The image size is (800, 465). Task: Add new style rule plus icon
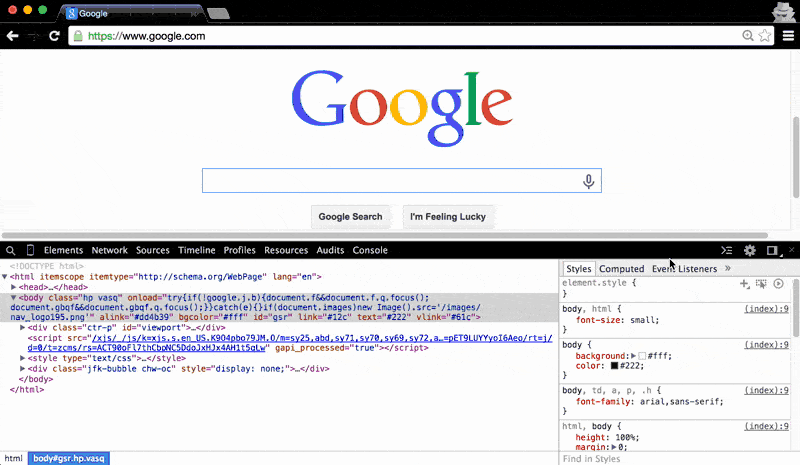coord(744,284)
